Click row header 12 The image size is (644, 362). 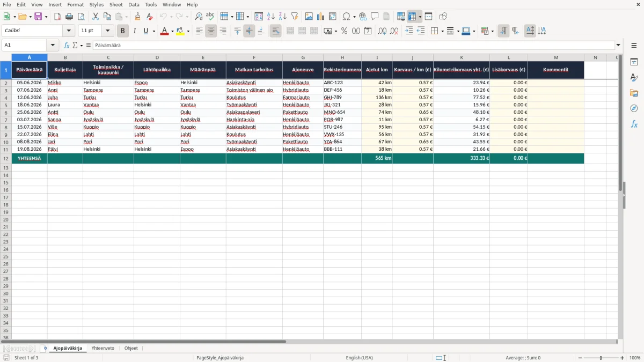coord(6,159)
